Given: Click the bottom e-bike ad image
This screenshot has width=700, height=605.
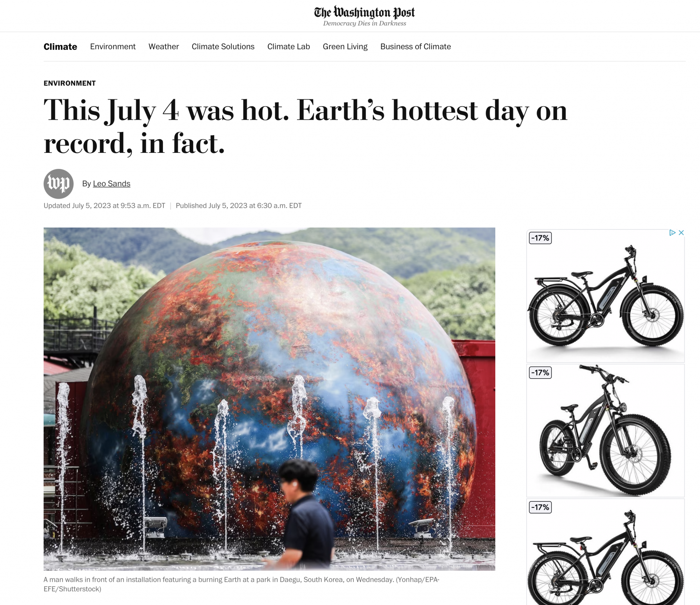Looking at the screenshot, I should click(x=605, y=552).
